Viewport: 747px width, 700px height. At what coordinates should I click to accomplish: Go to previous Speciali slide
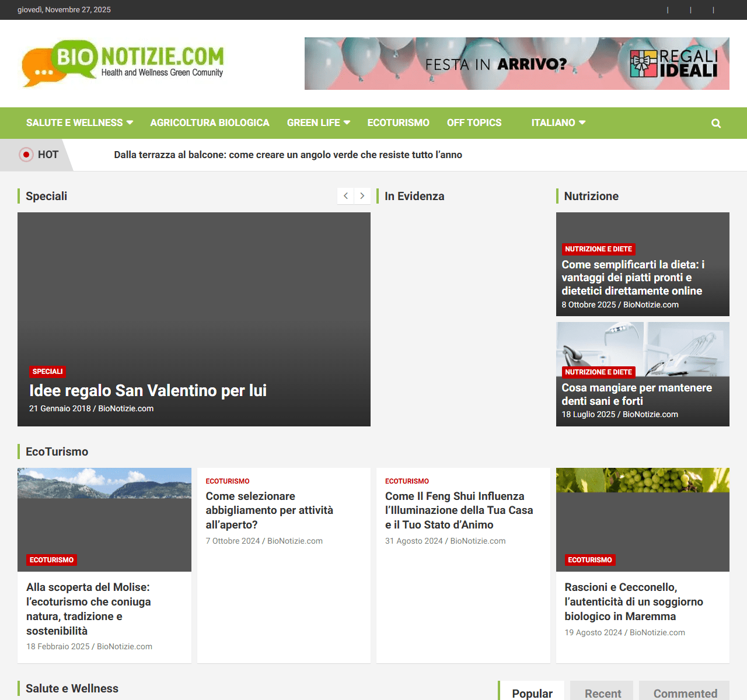coord(345,196)
